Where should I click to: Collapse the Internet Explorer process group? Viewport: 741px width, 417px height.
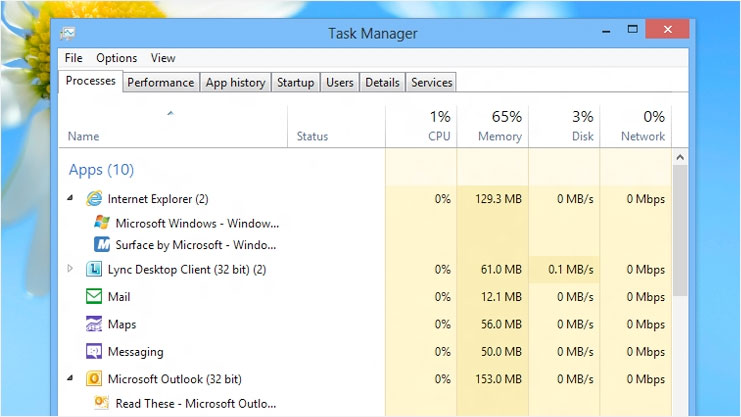[x=70, y=198]
